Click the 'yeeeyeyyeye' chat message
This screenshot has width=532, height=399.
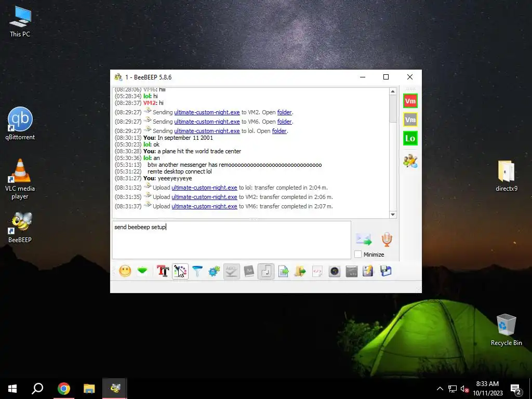point(175,179)
